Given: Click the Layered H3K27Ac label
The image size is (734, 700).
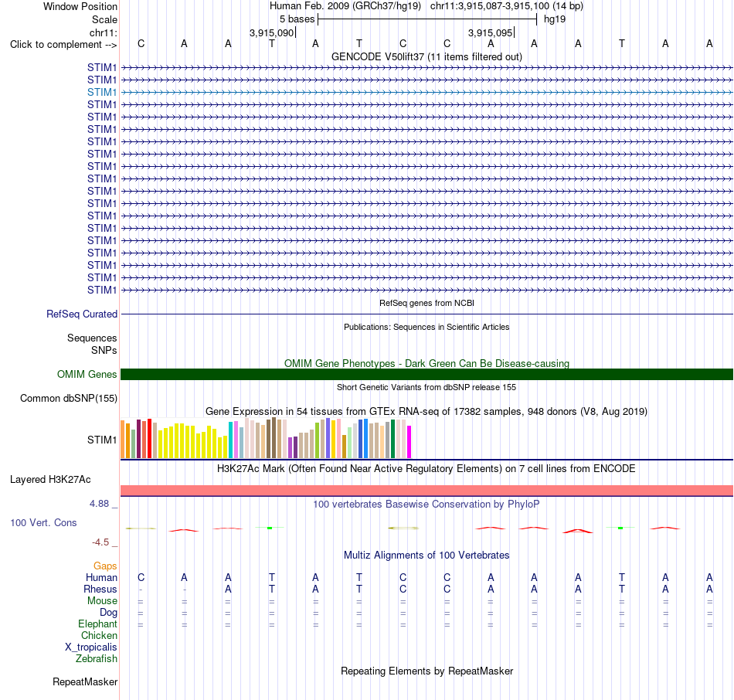Looking at the screenshot, I should (x=50, y=480).
